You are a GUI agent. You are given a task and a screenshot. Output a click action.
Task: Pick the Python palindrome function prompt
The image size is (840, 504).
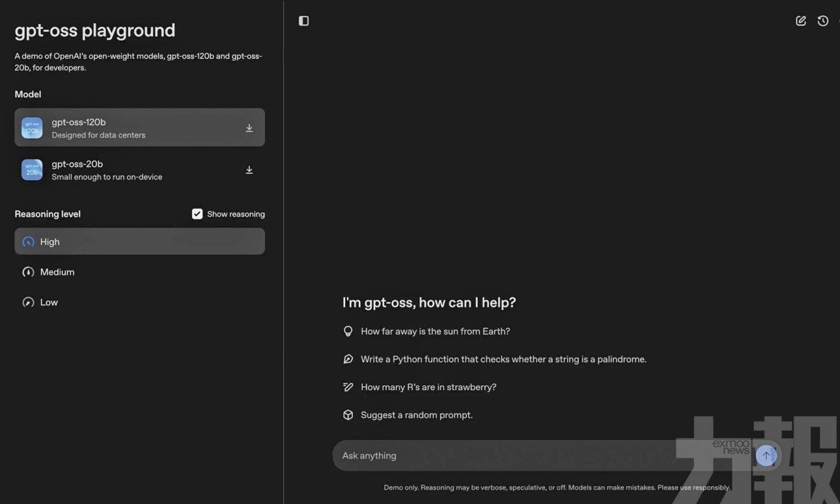[503, 359]
